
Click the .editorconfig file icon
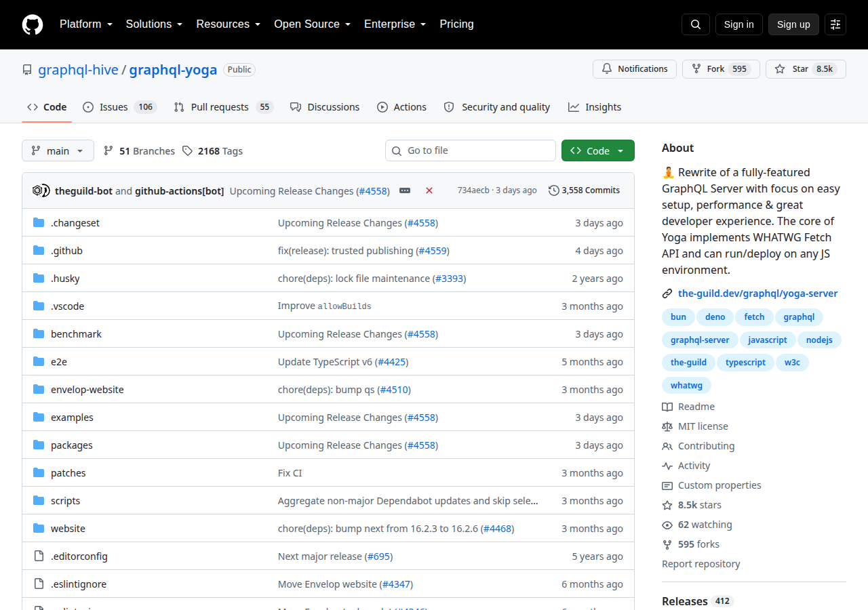pos(39,556)
